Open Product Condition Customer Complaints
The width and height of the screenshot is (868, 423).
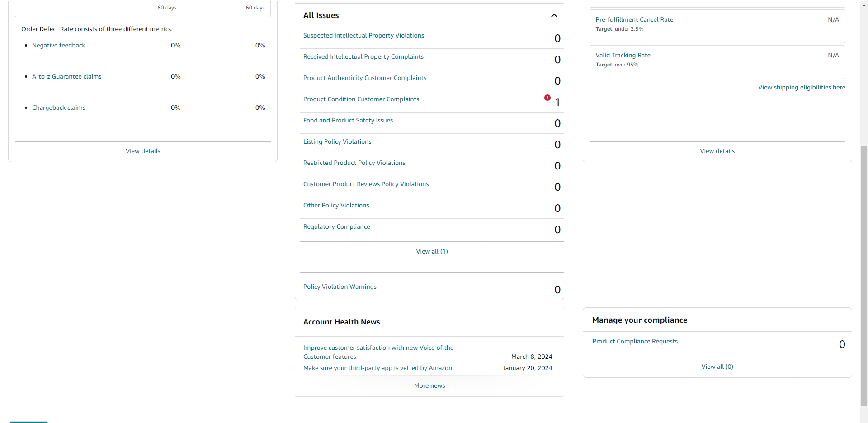[x=361, y=99]
